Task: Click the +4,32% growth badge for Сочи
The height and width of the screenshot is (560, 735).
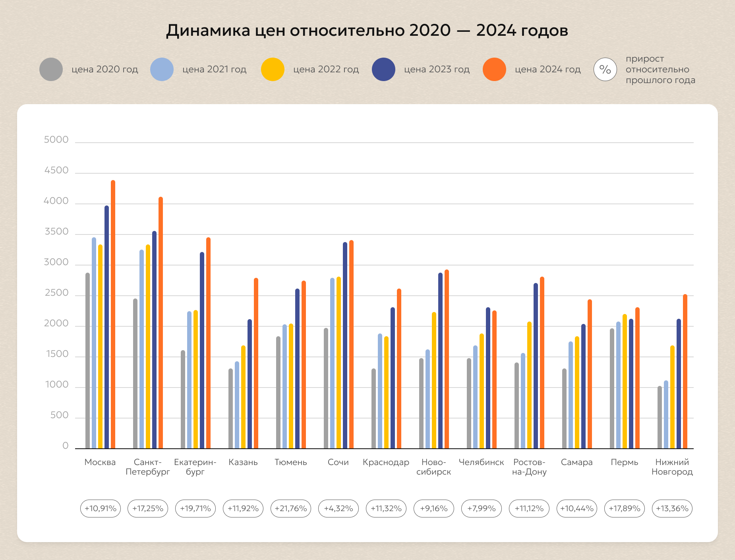Action: pos(338,508)
